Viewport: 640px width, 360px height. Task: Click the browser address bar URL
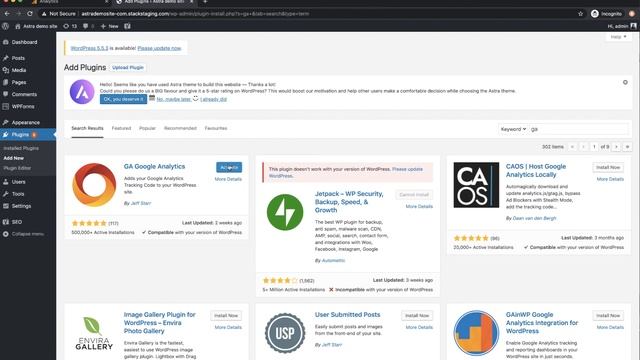point(195,13)
